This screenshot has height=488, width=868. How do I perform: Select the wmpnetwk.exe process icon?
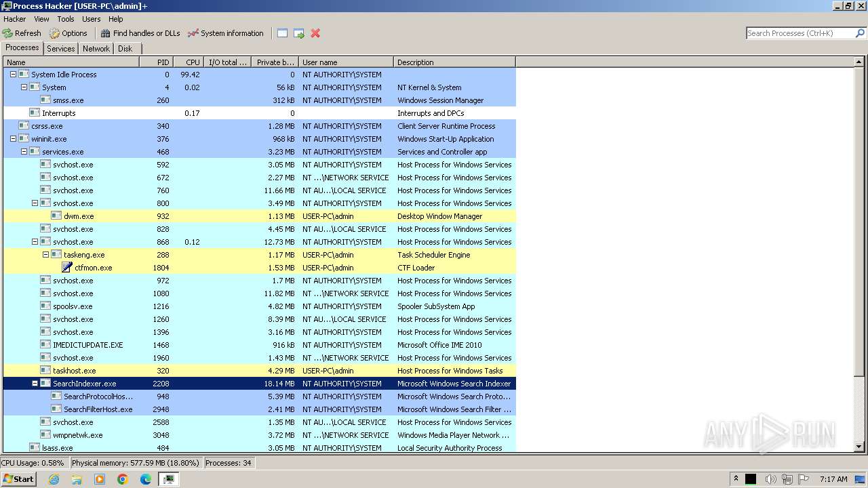[x=45, y=435]
